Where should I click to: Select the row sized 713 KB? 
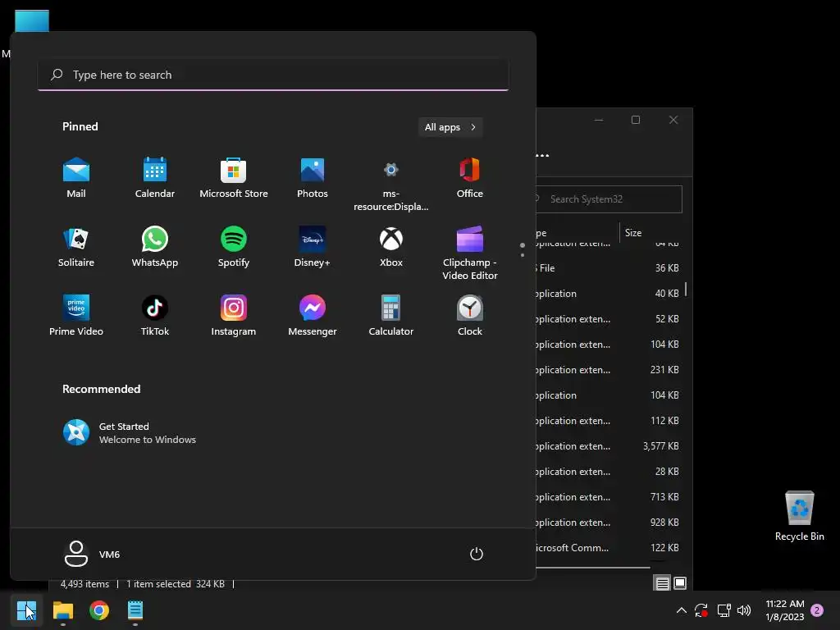pos(609,496)
